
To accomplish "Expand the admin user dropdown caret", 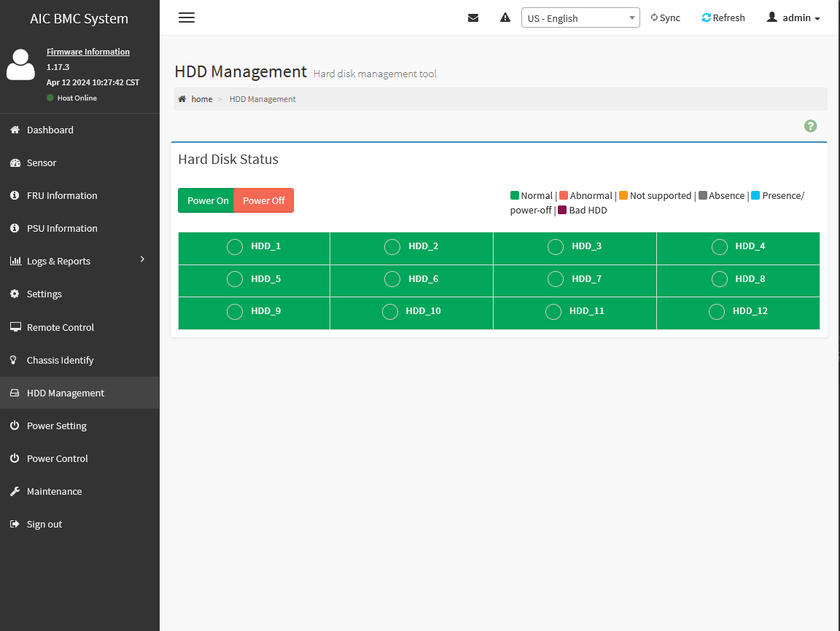I will point(817,19).
